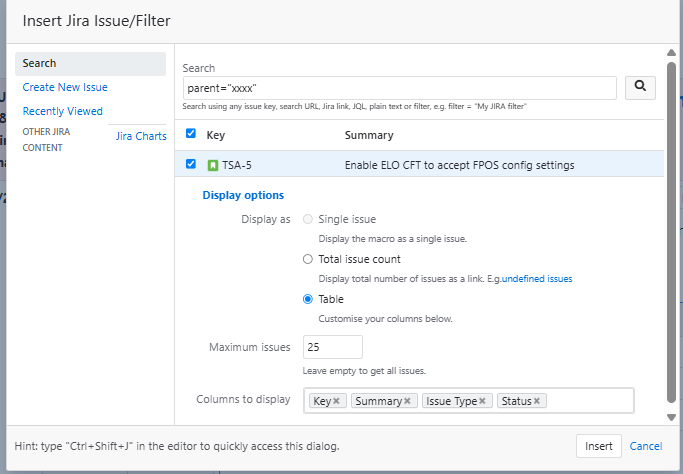Click the Key column tag label
Screen dimensions: 683x474
click(x=322, y=401)
